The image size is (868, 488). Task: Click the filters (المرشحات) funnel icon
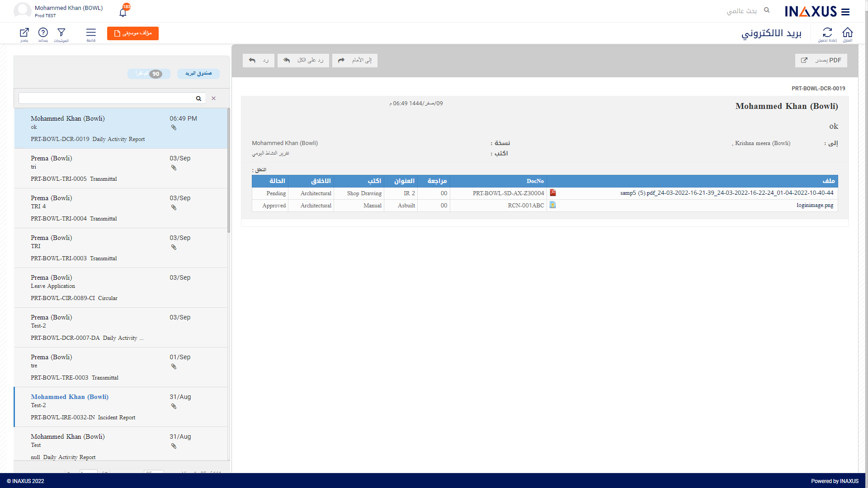[61, 33]
